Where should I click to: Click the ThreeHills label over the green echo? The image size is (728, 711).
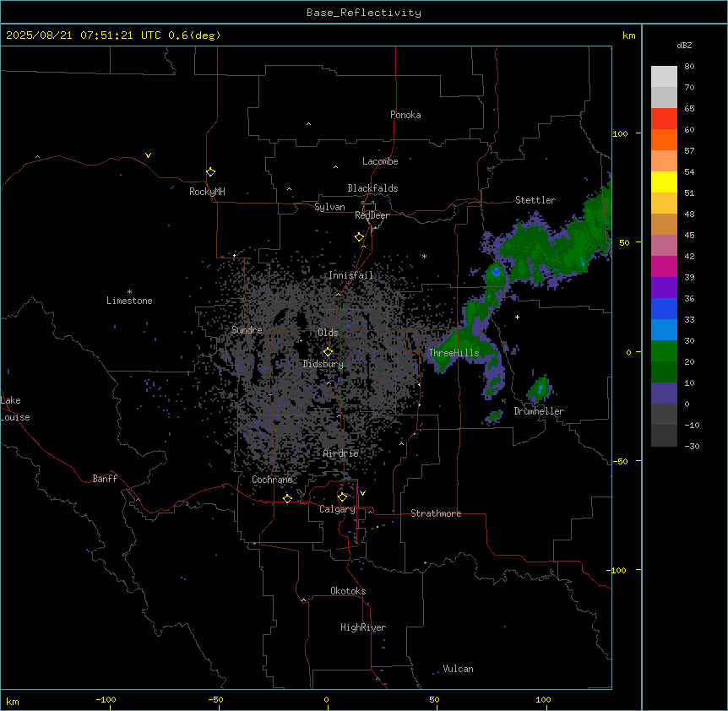coord(454,353)
